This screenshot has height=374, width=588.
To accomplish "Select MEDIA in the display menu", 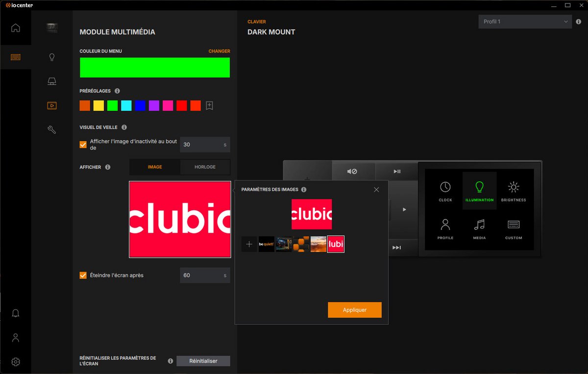I will coord(479,229).
